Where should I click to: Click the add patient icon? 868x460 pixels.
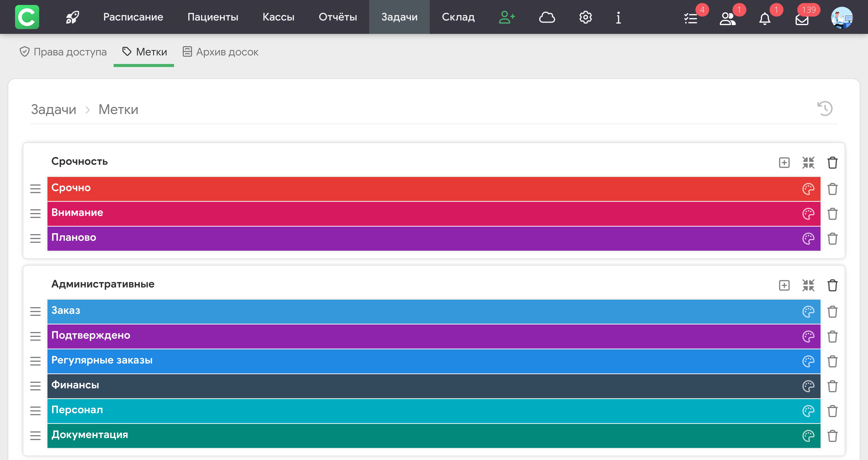(x=506, y=17)
